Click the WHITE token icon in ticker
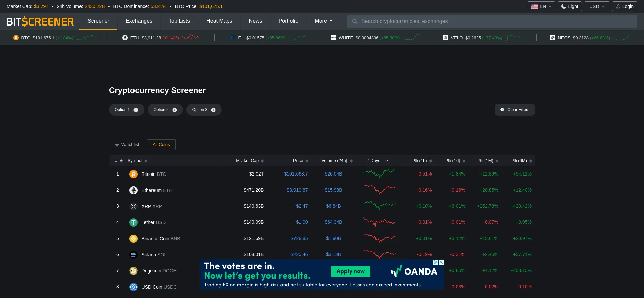 (x=333, y=38)
